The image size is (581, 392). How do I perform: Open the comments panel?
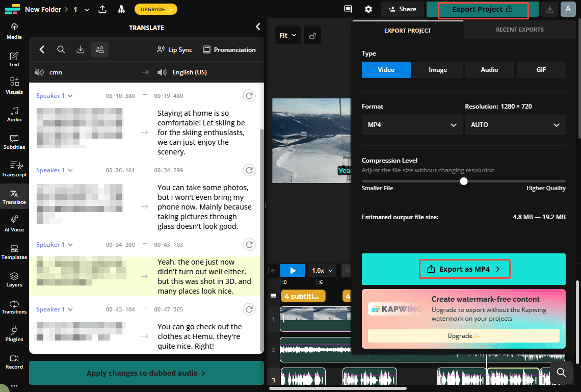348,9
